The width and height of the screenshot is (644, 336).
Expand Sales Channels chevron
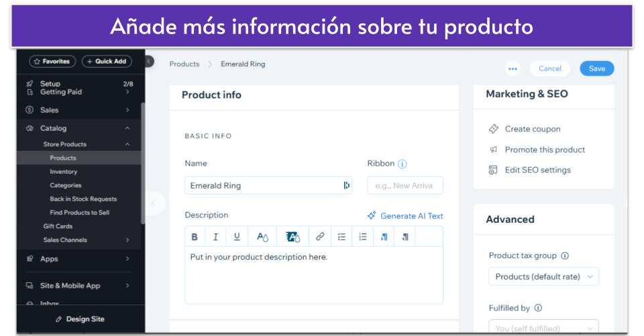(127, 240)
